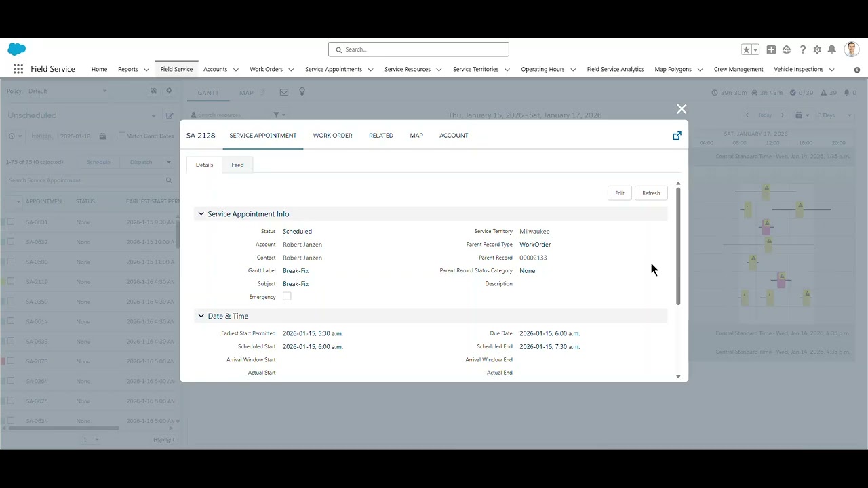Image resolution: width=868 pixels, height=488 pixels.
Task: Open Home in navigation bar
Action: pyautogui.click(x=99, y=69)
